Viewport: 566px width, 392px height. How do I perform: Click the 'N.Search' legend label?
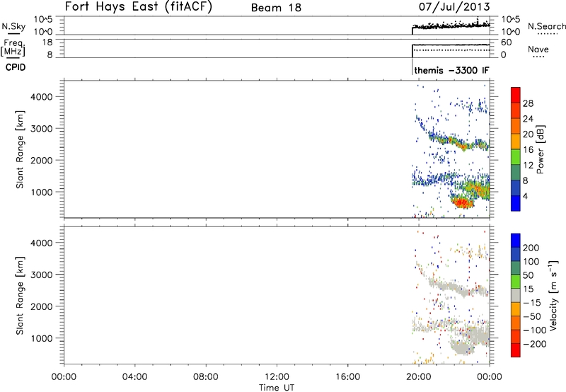(546, 26)
